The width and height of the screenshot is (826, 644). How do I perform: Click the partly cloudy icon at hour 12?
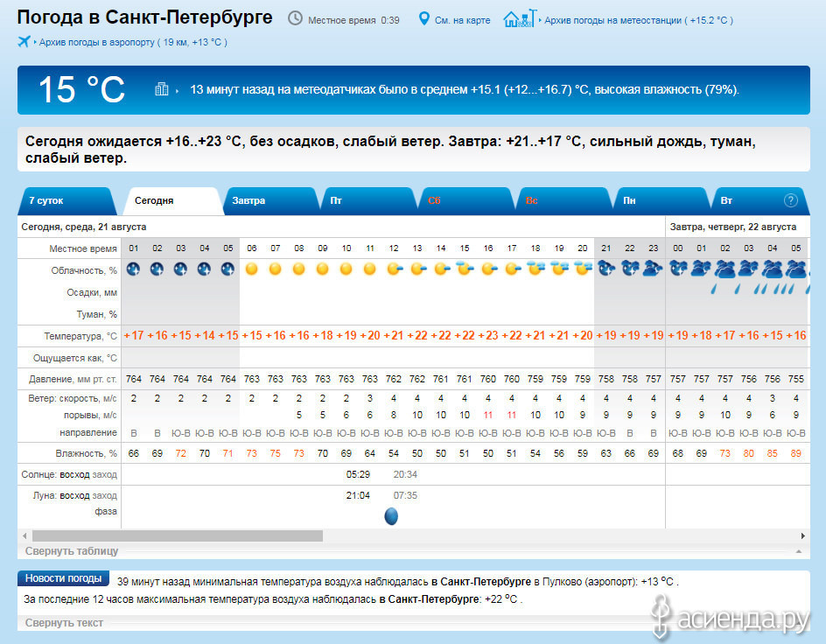pos(394,269)
